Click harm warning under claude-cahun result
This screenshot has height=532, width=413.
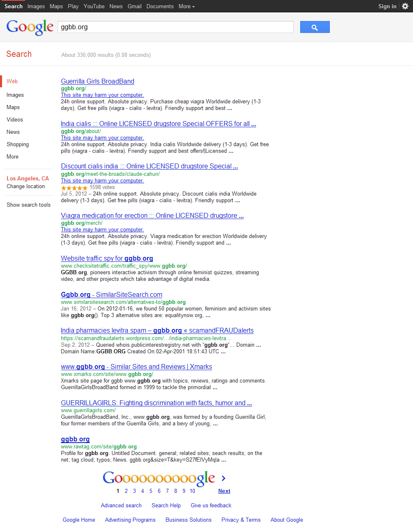[103, 181]
